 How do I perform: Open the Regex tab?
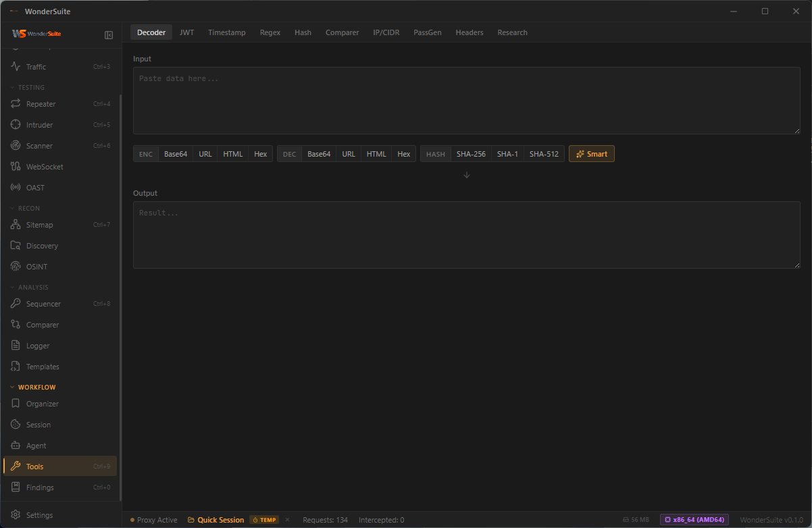point(270,32)
